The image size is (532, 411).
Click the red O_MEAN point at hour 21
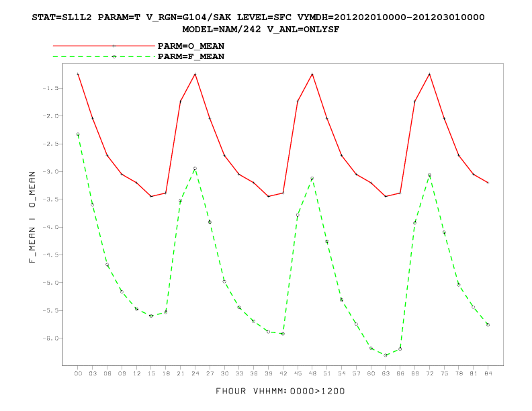[181, 101]
